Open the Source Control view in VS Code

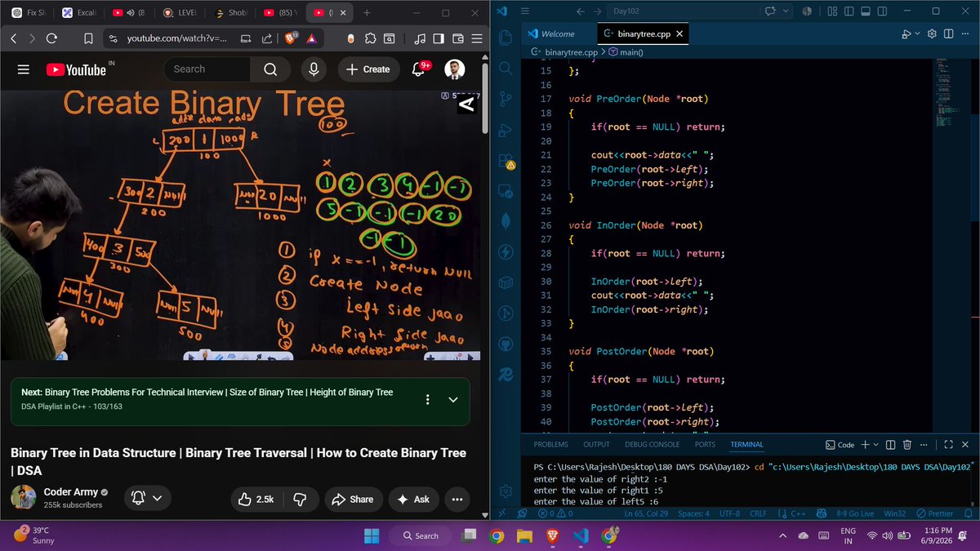click(506, 99)
